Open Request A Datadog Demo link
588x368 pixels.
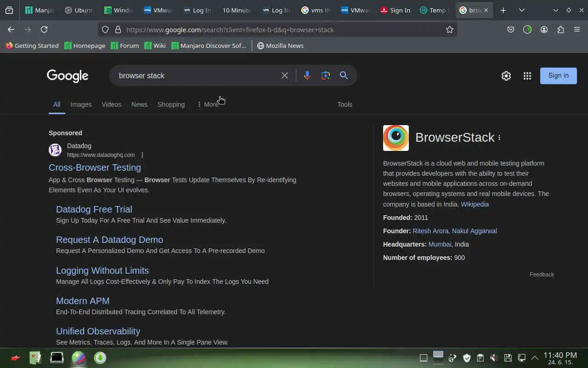click(x=109, y=240)
